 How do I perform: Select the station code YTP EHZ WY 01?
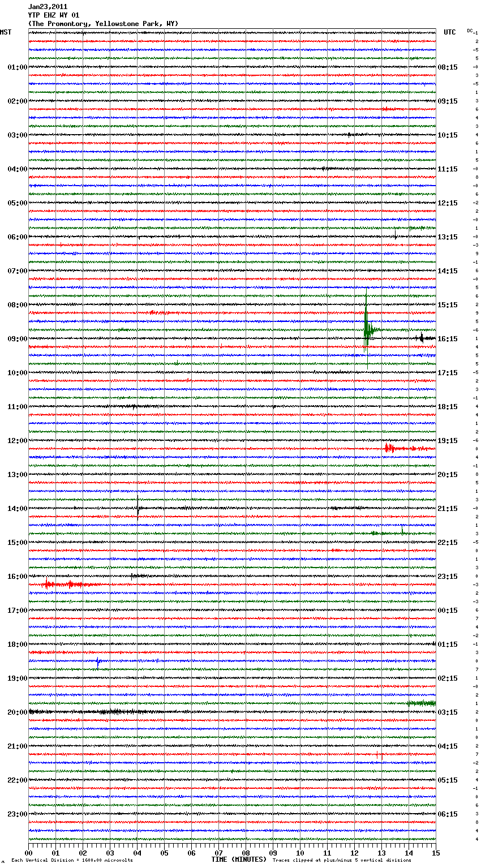tap(54, 15)
